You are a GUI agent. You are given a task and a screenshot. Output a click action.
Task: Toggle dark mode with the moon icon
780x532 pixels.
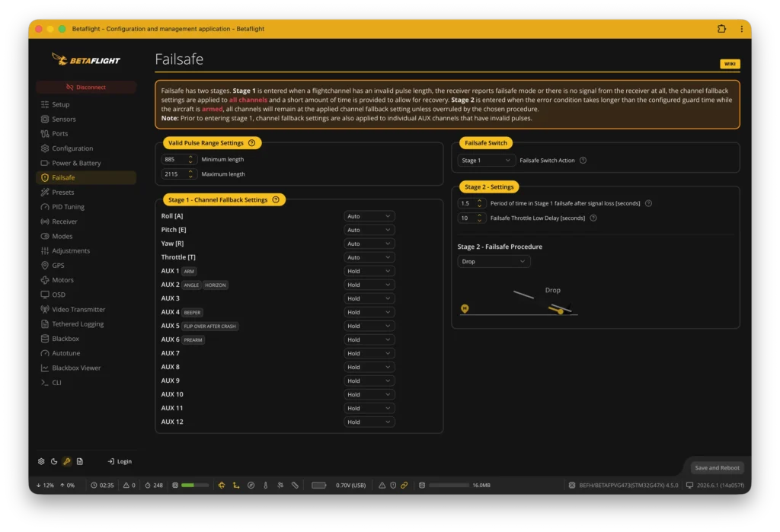tap(54, 461)
